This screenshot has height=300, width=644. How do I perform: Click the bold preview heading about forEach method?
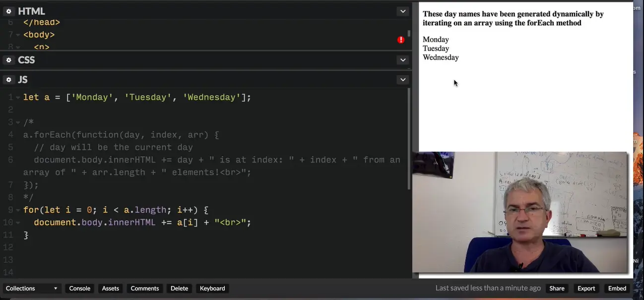[513, 18]
